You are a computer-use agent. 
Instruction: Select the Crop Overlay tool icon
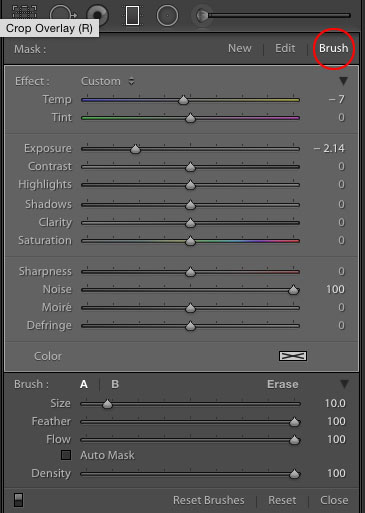(x=24, y=12)
